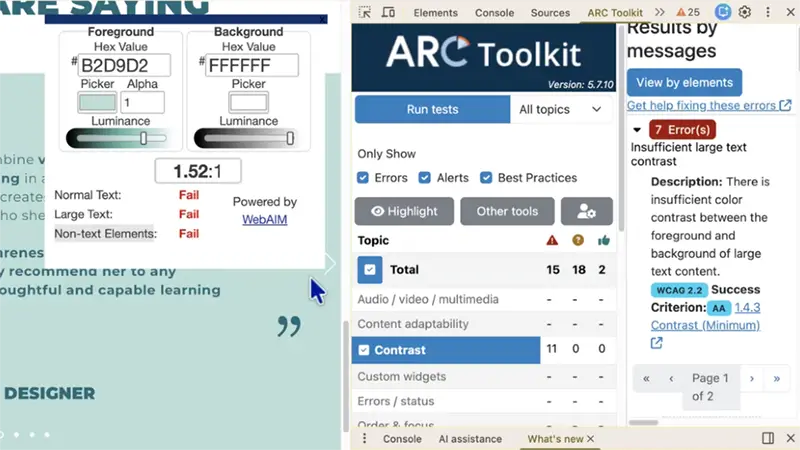800x450 pixels.
Task: Select the What's new drawer tab
Action: click(x=555, y=439)
